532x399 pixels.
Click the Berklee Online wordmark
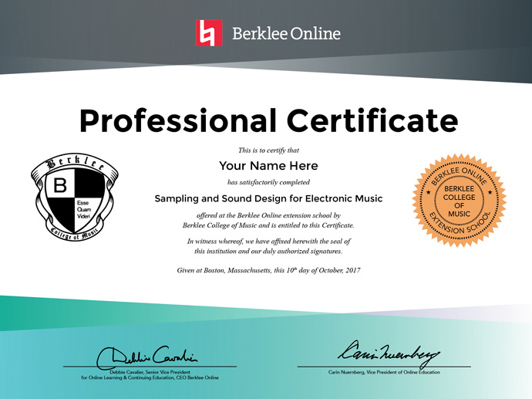point(286,34)
